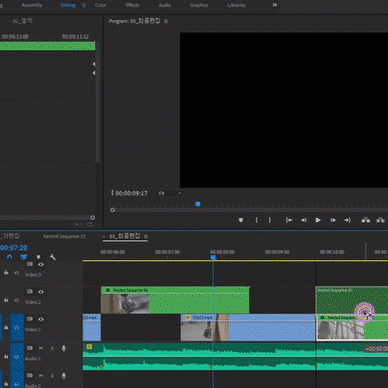388x388 pixels.
Task: Open the Audio workspace tab
Action: (x=165, y=5)
